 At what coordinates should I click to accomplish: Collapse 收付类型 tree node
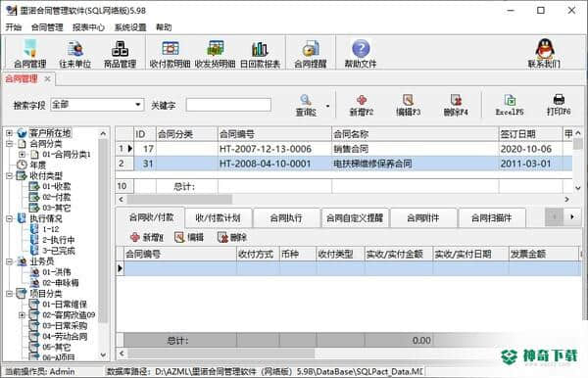point(10,175)
